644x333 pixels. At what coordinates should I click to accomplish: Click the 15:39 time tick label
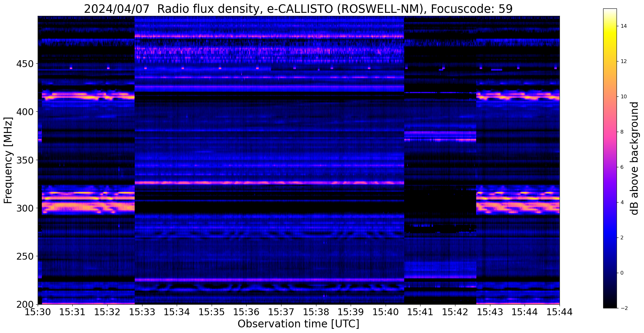point(351,311)
